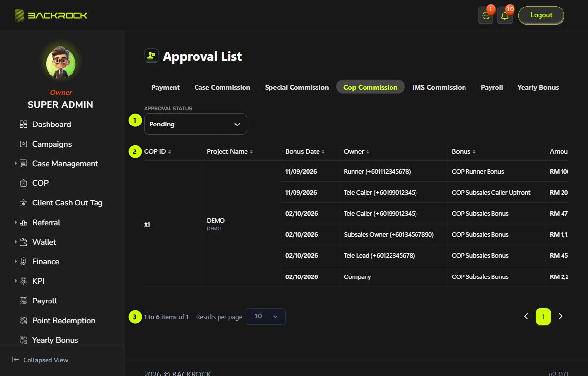Click the BACKROCK logo

tap(51, 15)
